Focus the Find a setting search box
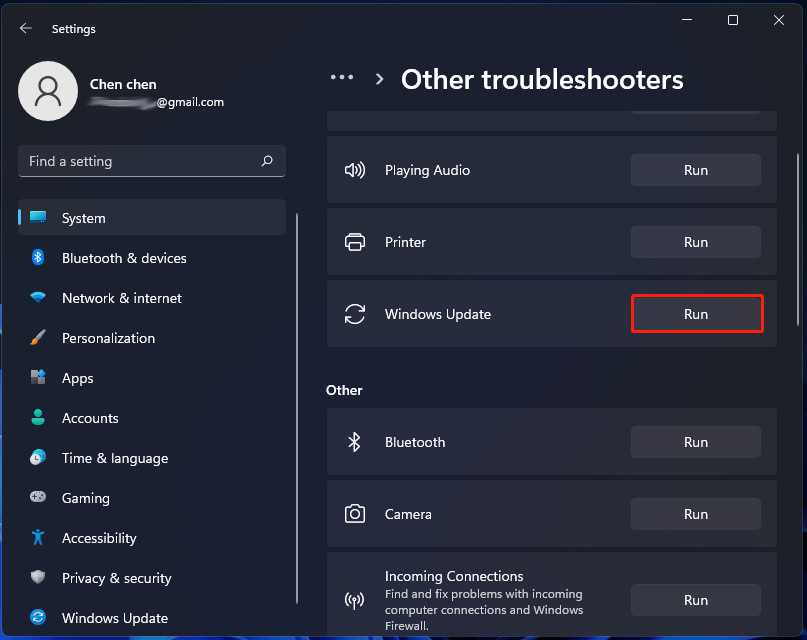The width and height of the screenshot is (807, 640). 152,161
